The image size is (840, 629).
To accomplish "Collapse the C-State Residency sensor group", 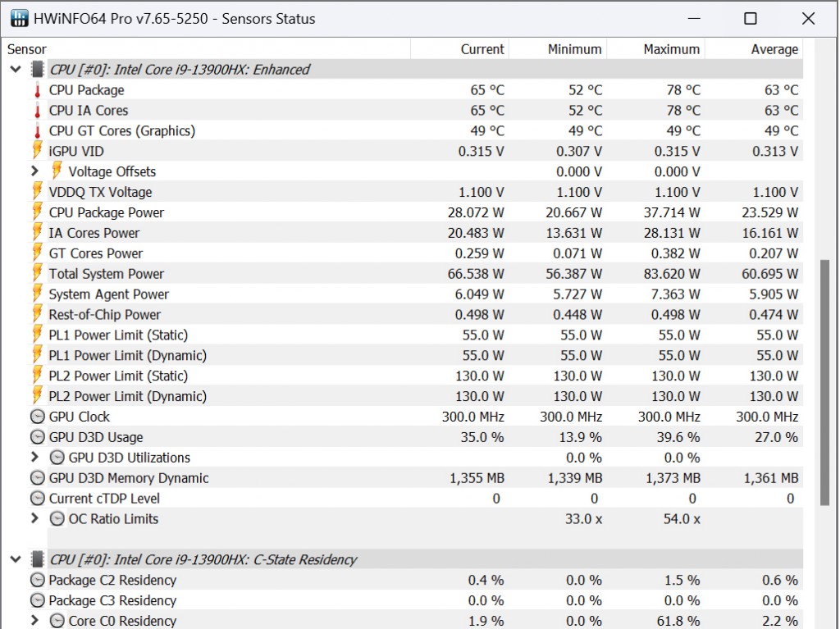I will [x=15, y=559].
